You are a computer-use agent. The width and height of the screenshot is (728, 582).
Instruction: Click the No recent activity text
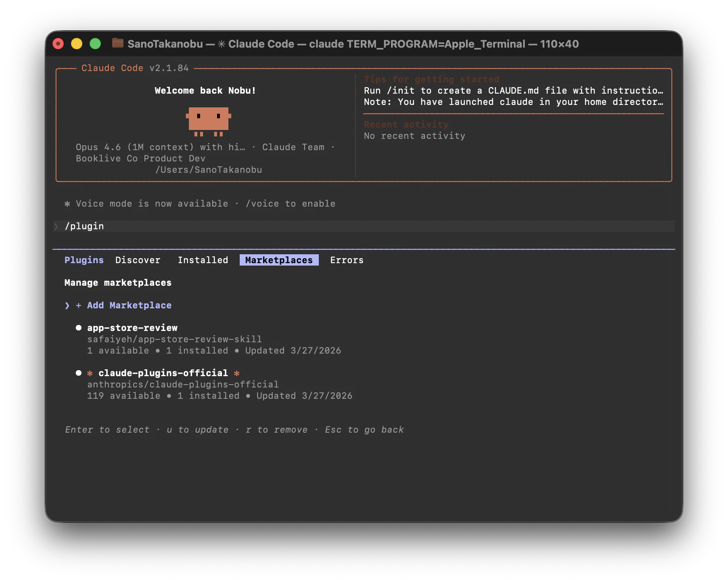tap(414, 136)
